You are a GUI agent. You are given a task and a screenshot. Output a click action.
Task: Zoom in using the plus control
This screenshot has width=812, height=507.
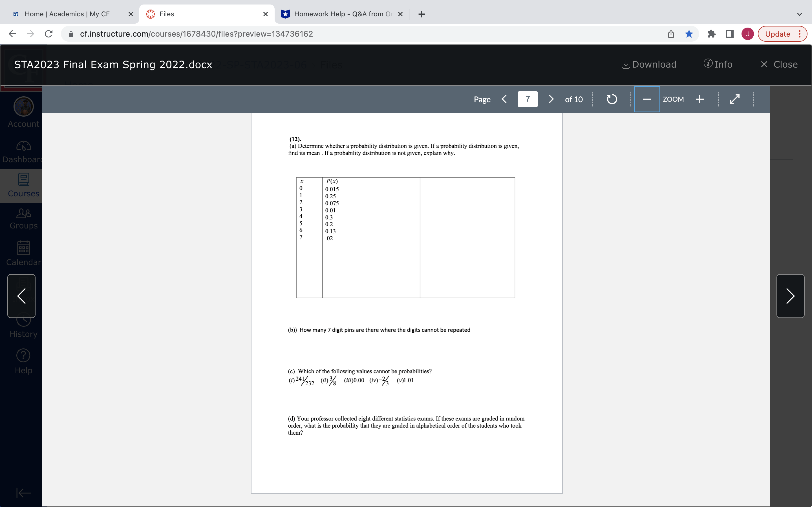pos(700,99)
